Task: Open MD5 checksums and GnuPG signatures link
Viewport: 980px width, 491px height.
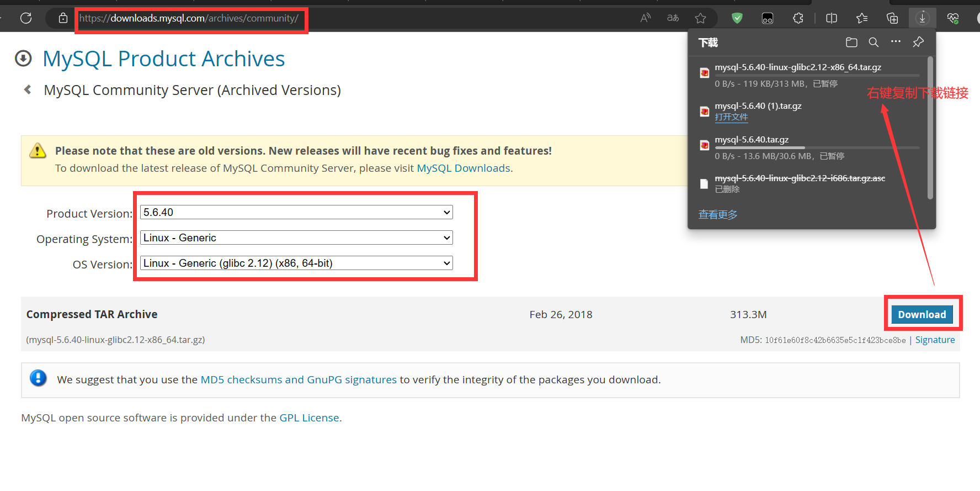Action: 299,379
